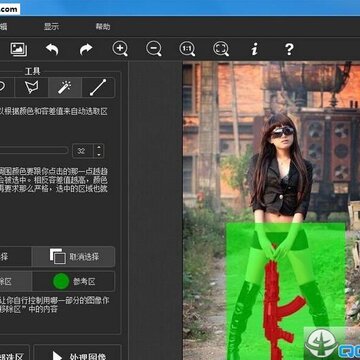Redo the previous action
Image resolution: width=360 pixels, height=360 pixels.
(86, 49)
